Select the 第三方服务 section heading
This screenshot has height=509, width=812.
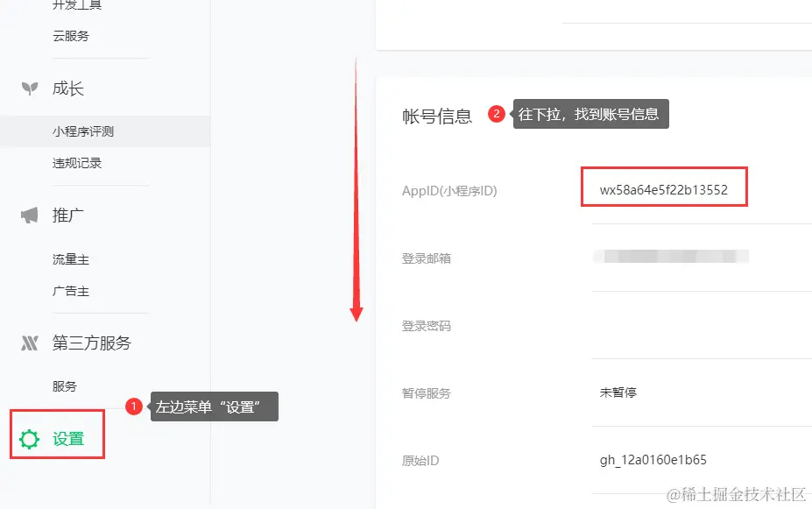pos(92,343)
